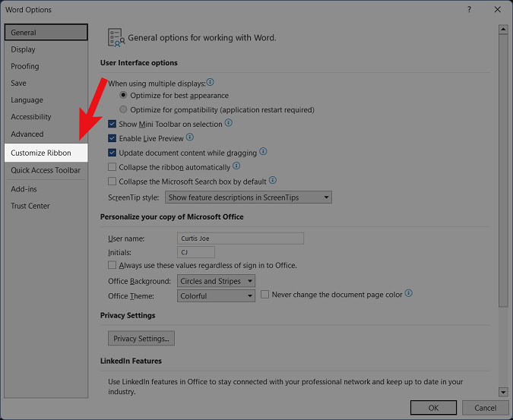Select Optimize for best appearance
513x420 pixels.
pos(123,95)
